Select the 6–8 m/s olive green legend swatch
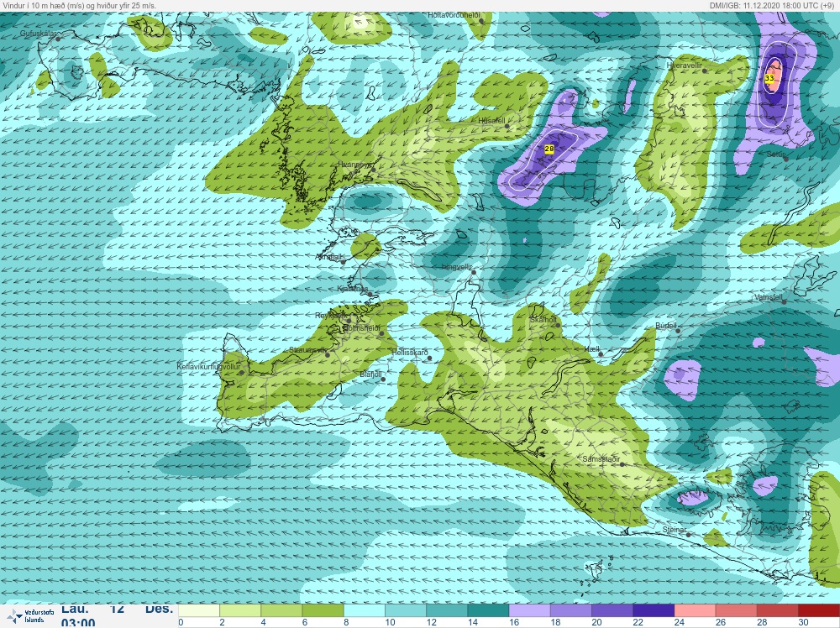This screenshot has height=628, width=840. click(x=323, y=610)
